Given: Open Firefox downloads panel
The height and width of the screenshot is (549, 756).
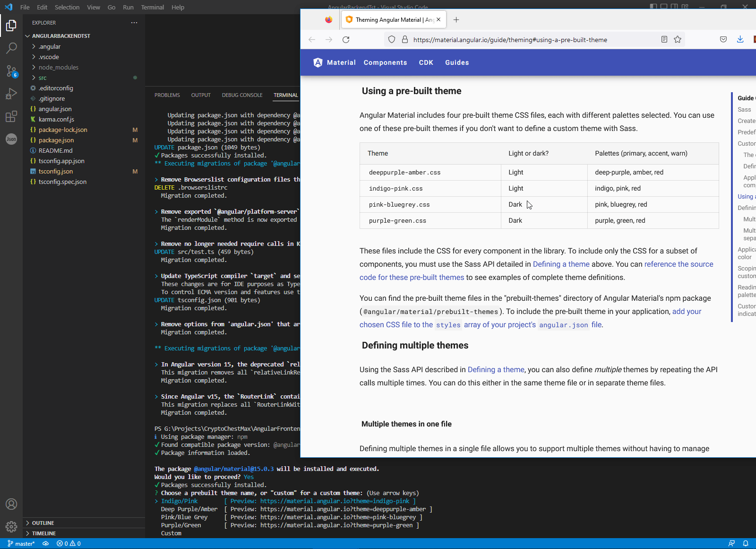Looking at the screenshot, I should 740,40.
